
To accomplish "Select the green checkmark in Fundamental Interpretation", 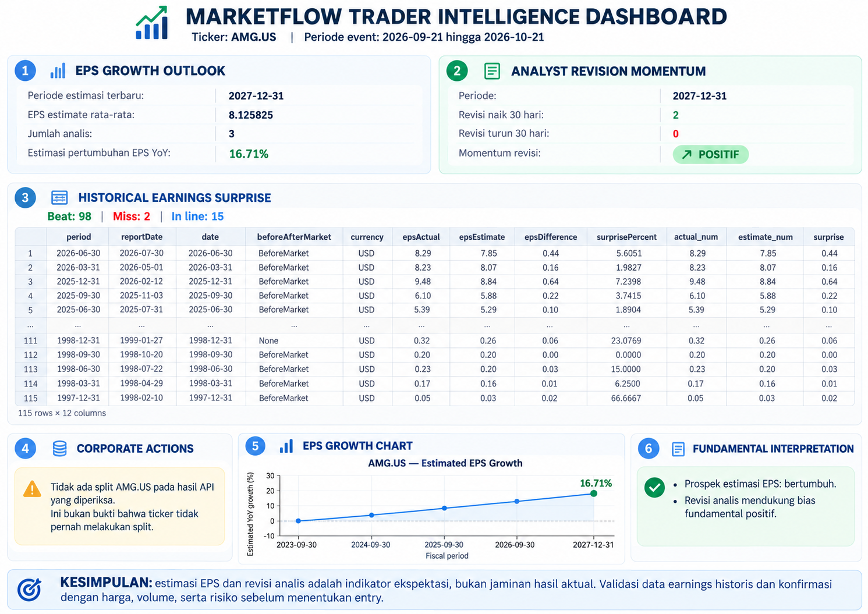I will [x=655, y=487].
